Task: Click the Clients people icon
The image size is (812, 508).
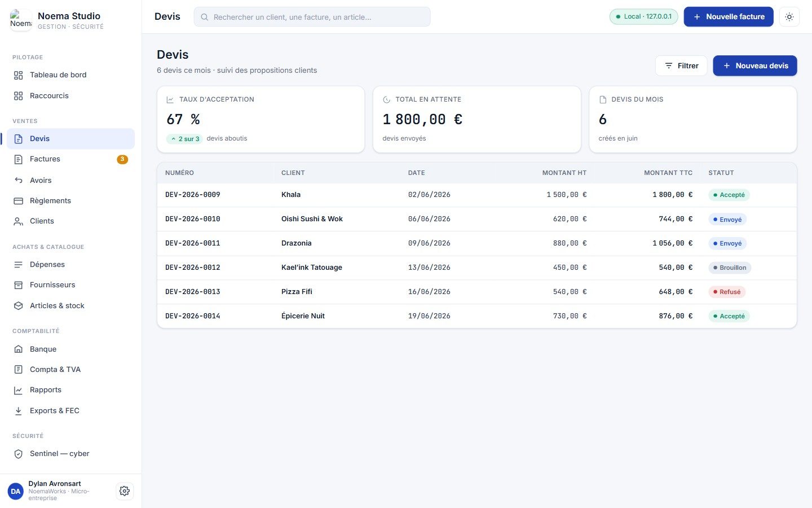Action: click(x=18, y=221)
